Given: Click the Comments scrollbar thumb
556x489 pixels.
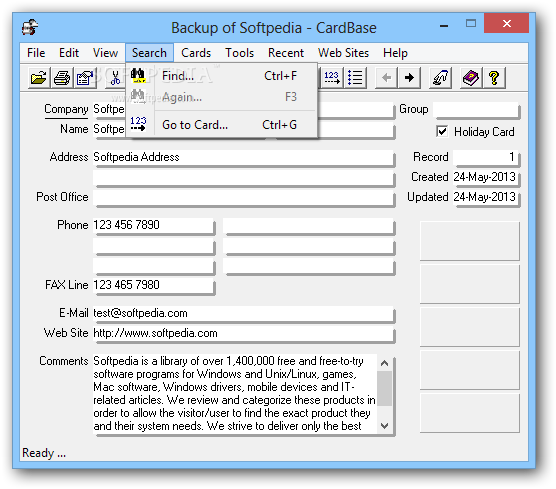Looking at the screenshot, I should [x=384, y=388].
